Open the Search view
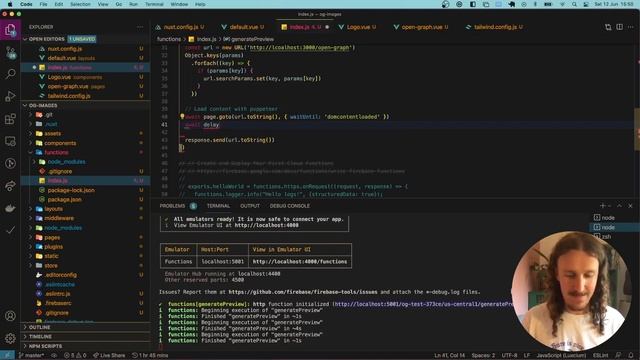This screenshot has width=640, height=360. click(10, 74)
